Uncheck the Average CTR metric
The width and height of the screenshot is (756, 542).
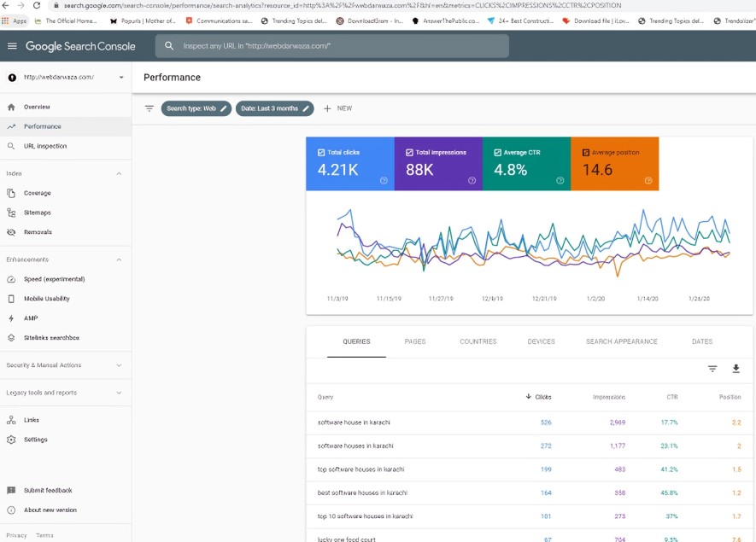click(x=497, y=153)
